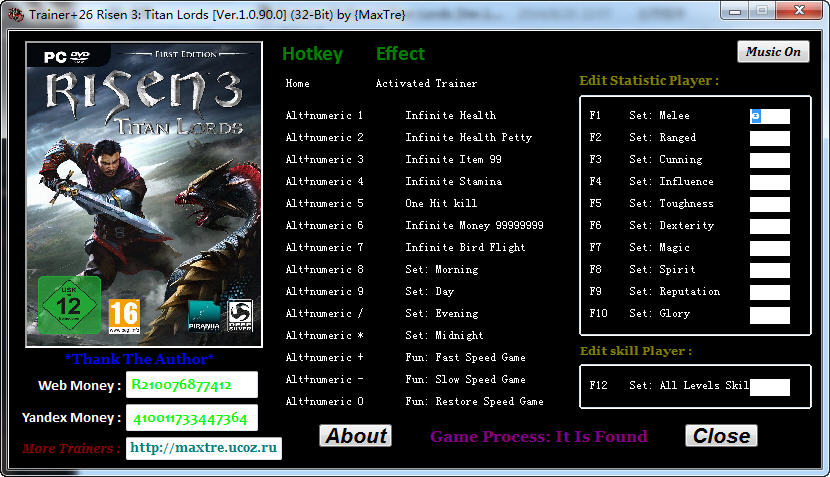Click the 'Edit Statistic Player' heading
This screenshot has height=477, width=830.
[649, 80]
